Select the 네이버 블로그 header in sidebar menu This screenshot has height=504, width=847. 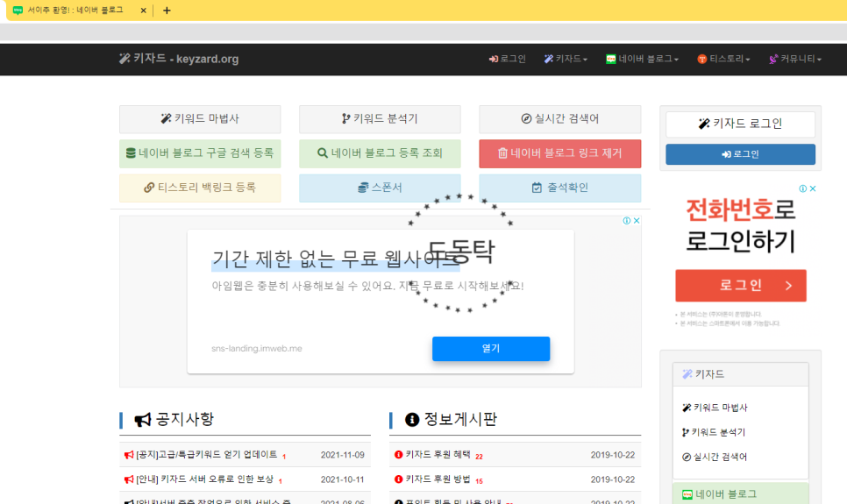(741, 494)
